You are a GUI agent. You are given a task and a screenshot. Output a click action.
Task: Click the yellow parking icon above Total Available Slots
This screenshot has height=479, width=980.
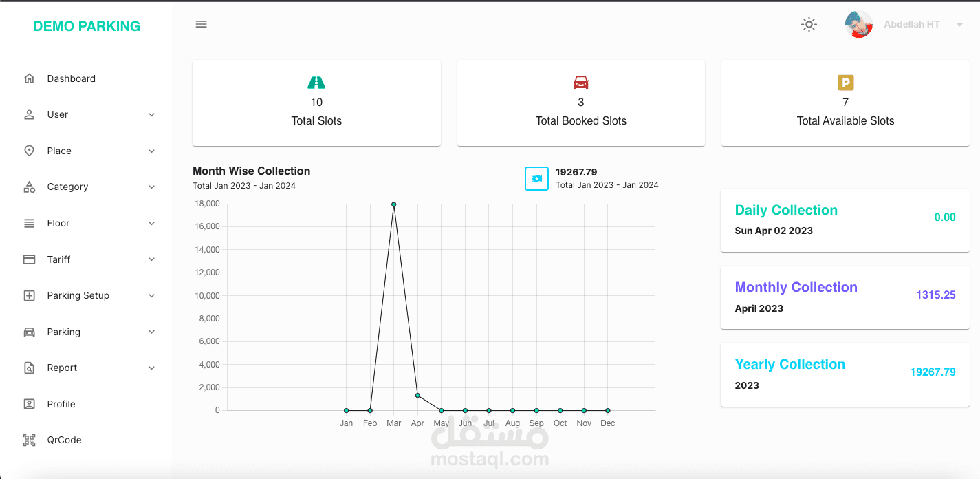(845, 82)
